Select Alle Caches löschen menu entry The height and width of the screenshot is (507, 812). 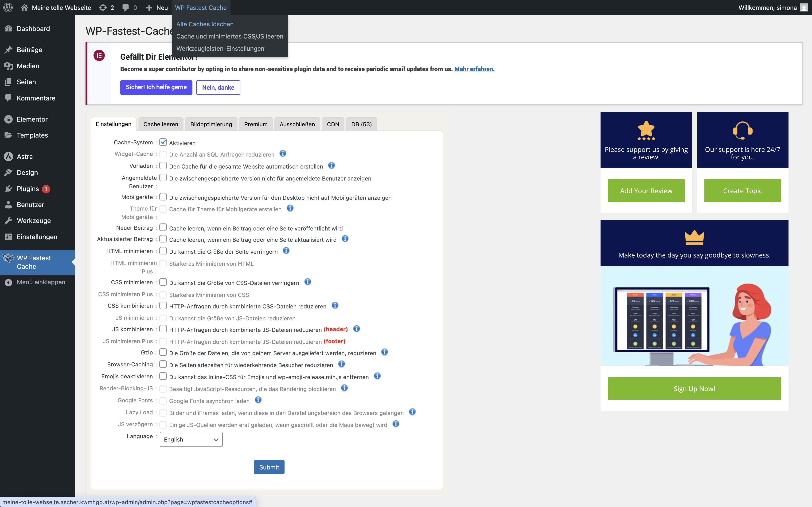click(x=205, y=24)
